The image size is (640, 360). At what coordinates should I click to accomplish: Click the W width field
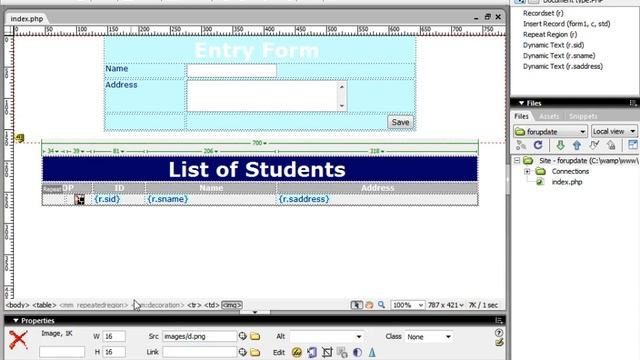[114, 336]
